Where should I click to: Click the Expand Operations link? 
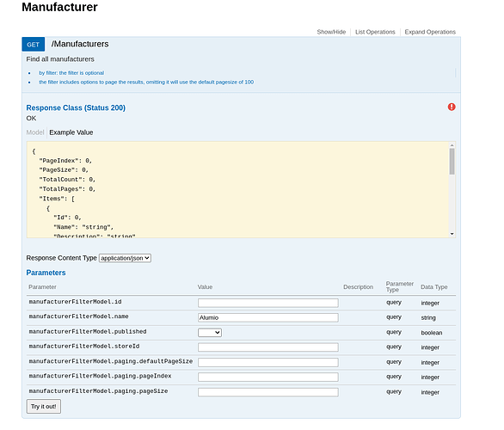(430, 32)
